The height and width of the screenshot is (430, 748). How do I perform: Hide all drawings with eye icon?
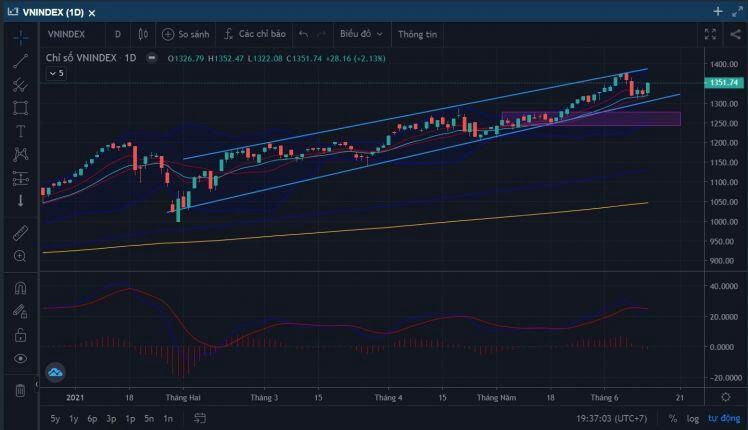20,358
